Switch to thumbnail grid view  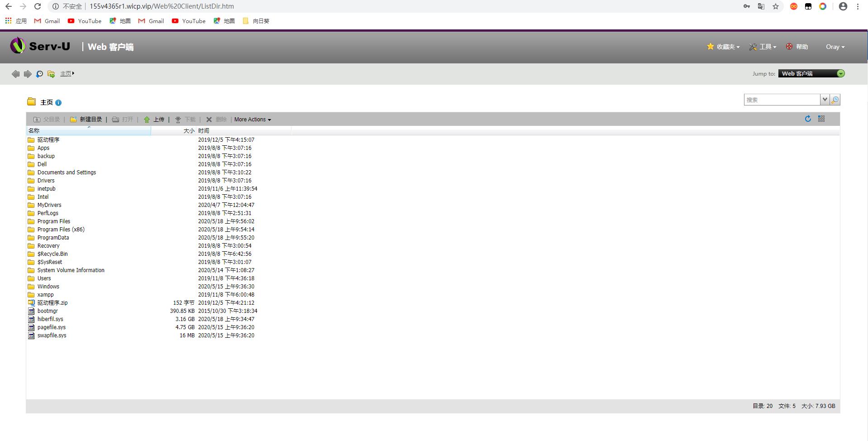[x=821, y=119]
